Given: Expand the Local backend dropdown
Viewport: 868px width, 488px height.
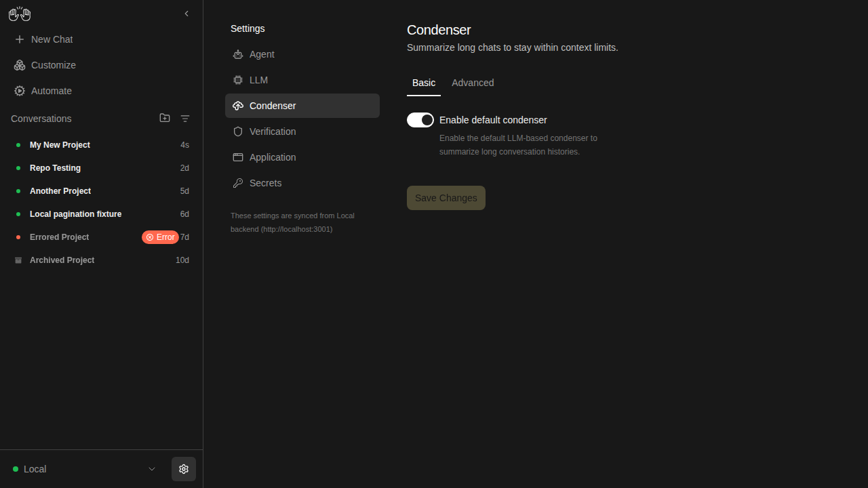Looking at the screenshot, I should coord(152,469).
